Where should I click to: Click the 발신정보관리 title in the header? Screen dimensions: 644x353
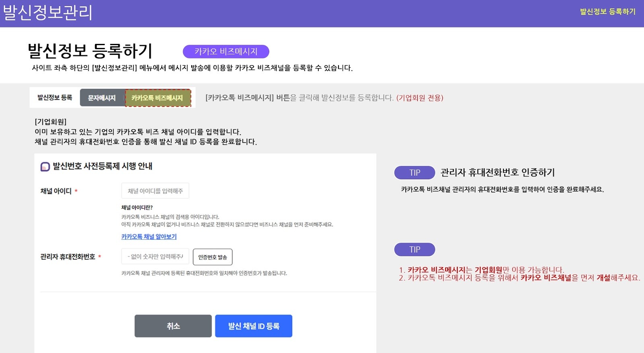tap(47, 12)
